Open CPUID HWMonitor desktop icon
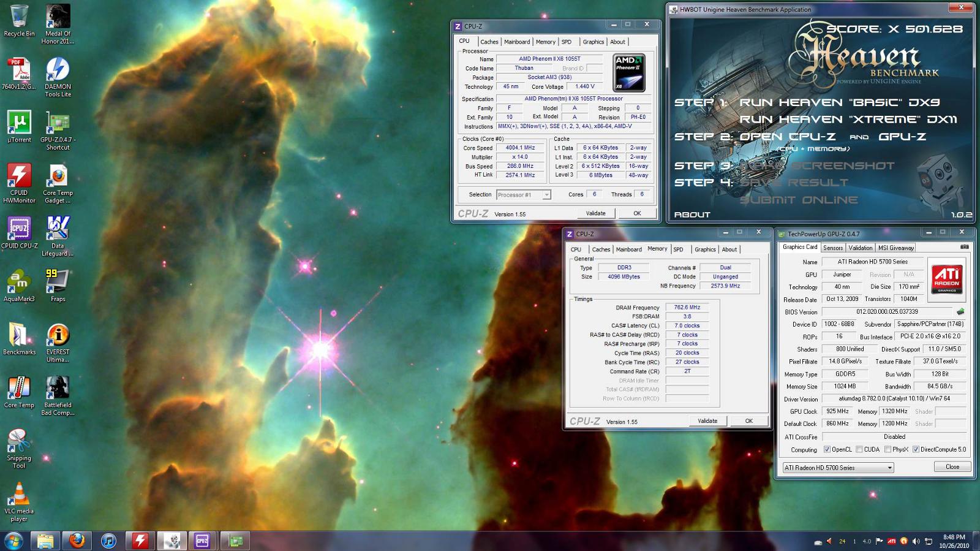 (x=19, y=183)
